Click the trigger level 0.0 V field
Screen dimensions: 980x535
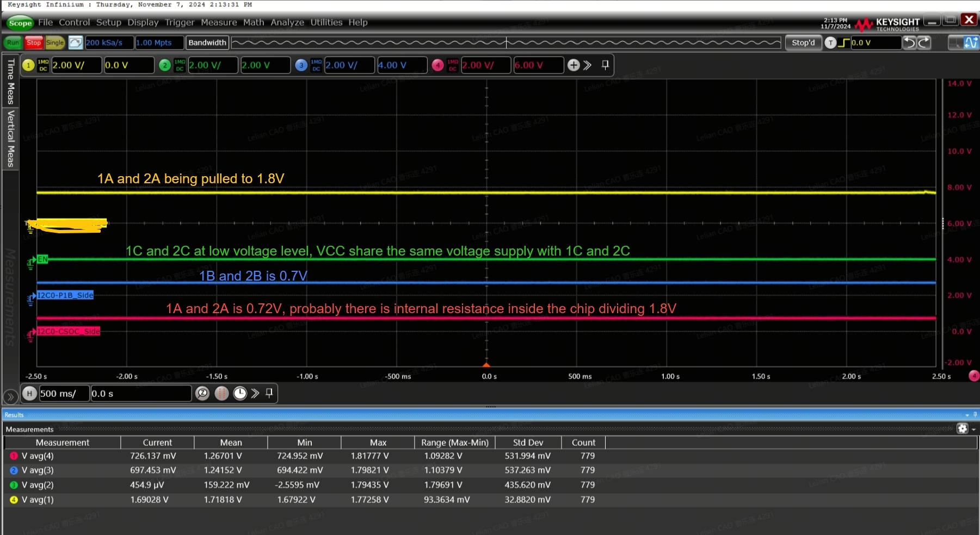click(876, 42)
